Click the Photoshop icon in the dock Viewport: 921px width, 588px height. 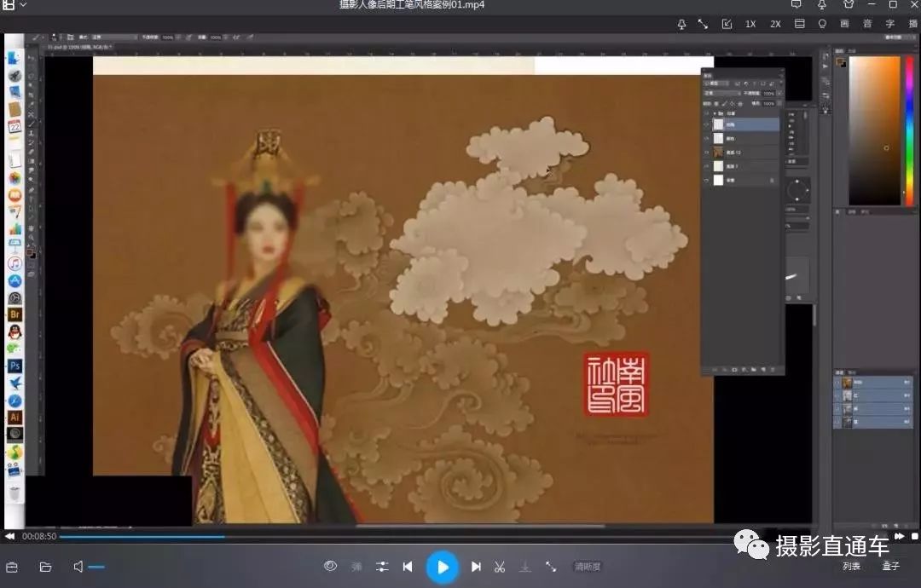click(14, 366)
